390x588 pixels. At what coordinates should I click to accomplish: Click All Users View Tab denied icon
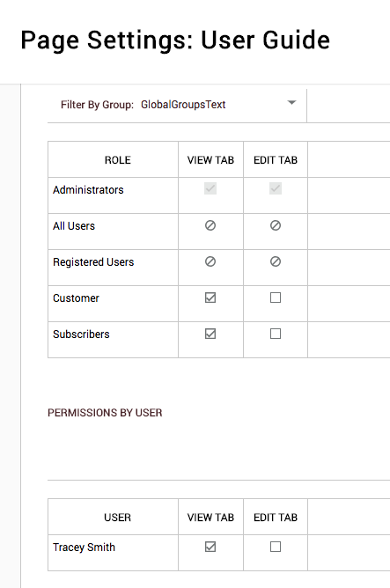(210, 225)
